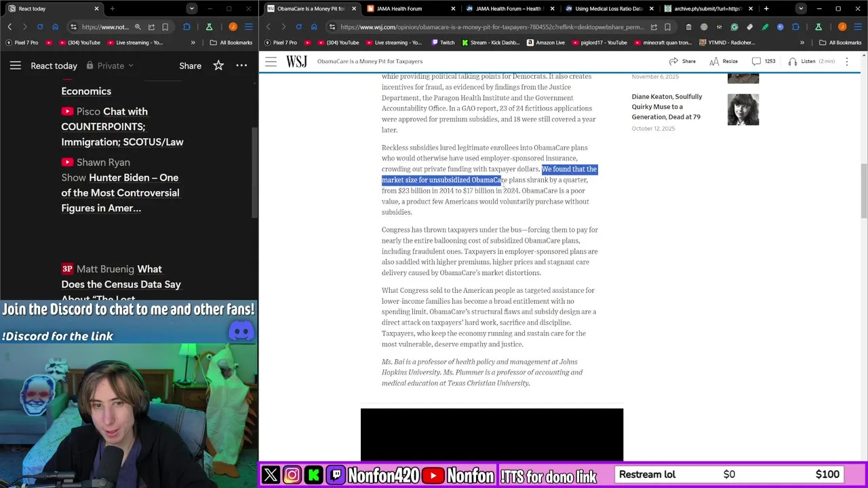
Task: Click the WSJ logo
Action: tap(296, 61)
